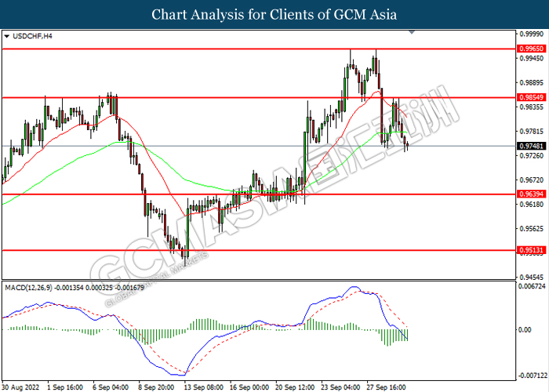Screen dimensions: 549x392
Task: Click the '20 Sep 12:00' time label
Action: coord(295,387)
